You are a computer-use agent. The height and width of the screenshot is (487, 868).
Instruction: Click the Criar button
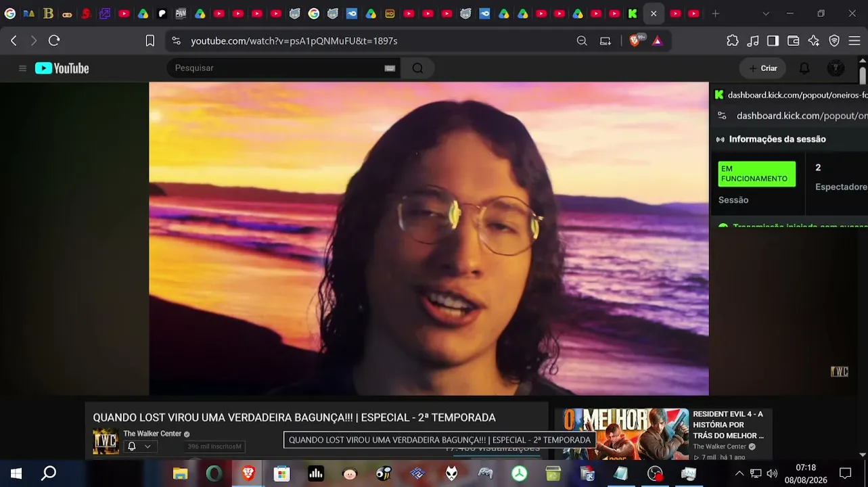point(763,68)
